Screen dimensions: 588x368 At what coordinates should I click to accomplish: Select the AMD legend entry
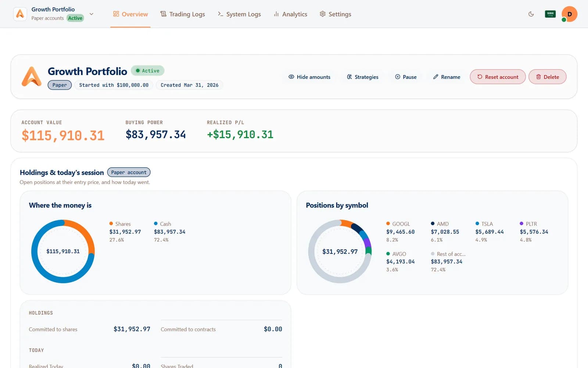point(445,231)
